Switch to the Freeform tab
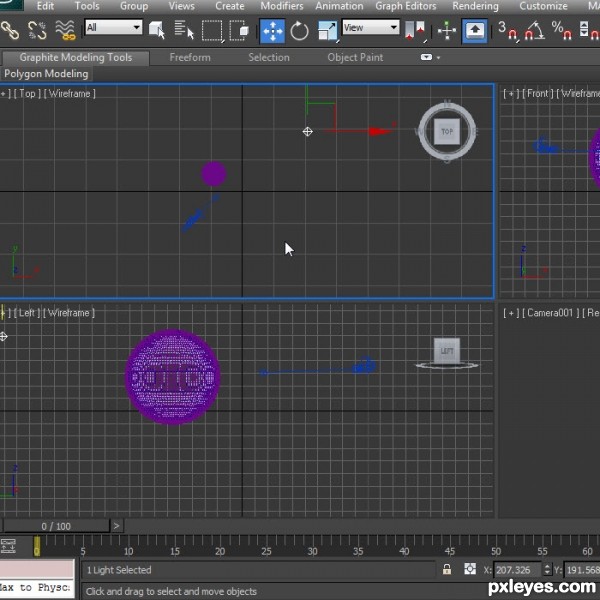Image resolution: width=600 pixels, height=600 pixels. (x=190, y=57)
